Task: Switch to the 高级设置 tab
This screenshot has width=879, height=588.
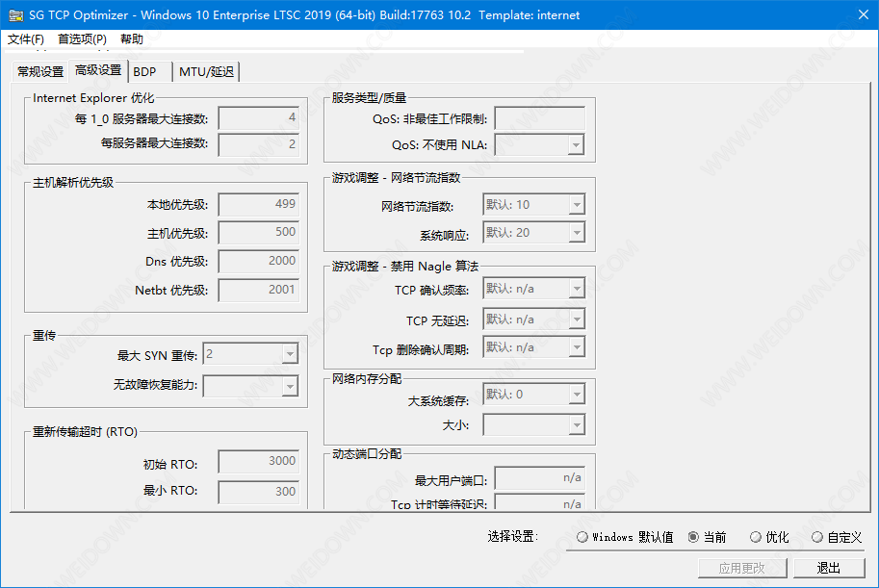Action: (x=98, y=70)
